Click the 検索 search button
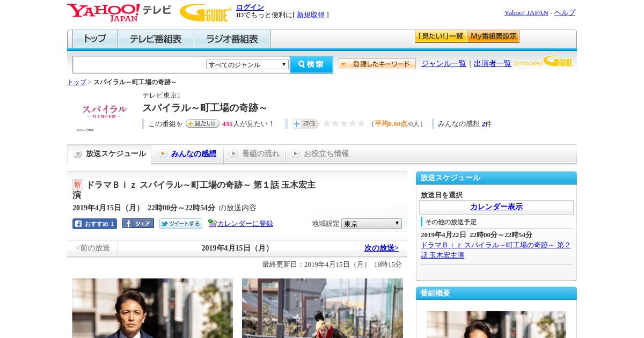This screenshot has width=644, height=338. point(311,64)
